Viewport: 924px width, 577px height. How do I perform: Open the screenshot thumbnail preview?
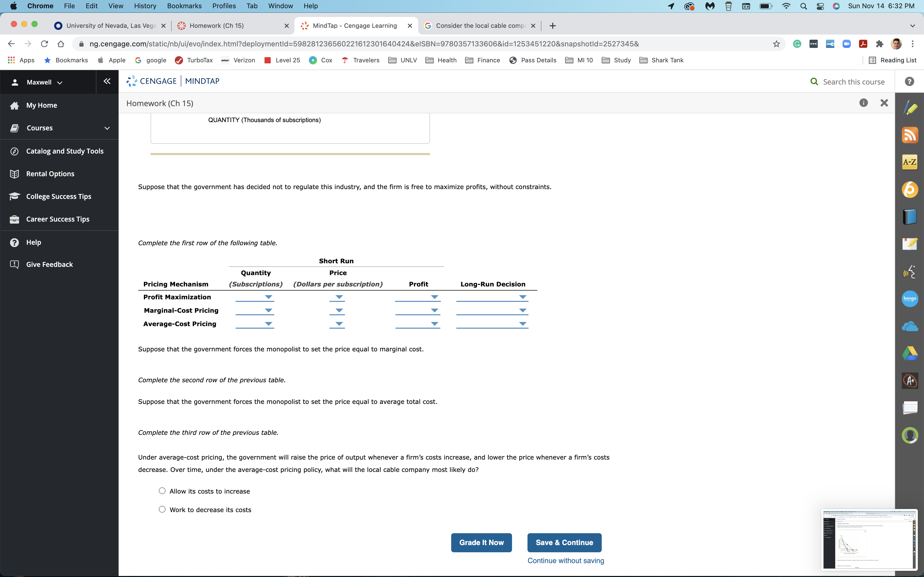869,540
